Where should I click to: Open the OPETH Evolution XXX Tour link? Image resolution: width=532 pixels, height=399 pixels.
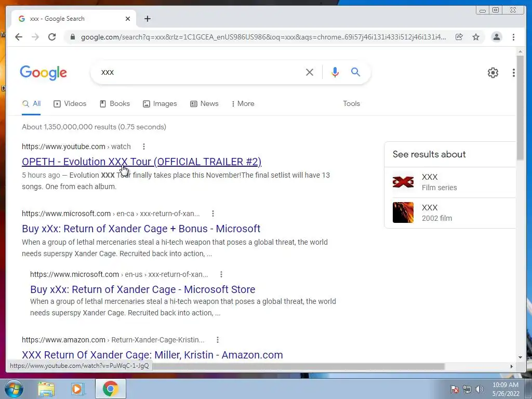pos(141,162)
